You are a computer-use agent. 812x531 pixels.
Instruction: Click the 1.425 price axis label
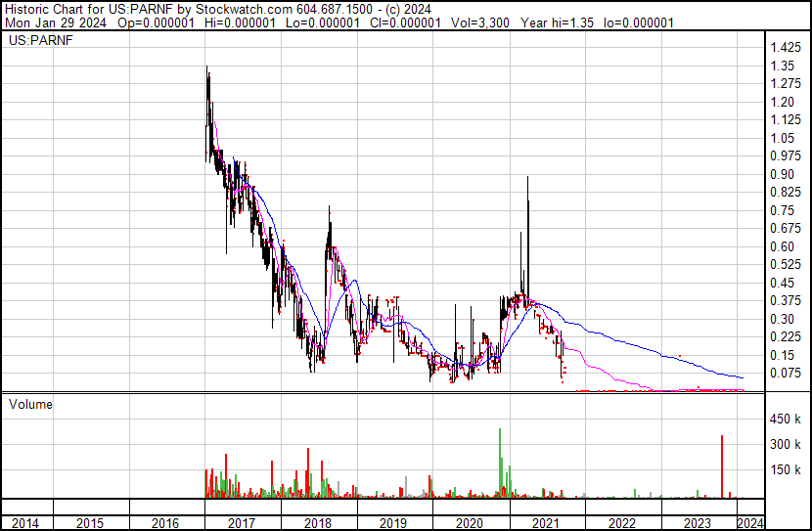(786, 48)
